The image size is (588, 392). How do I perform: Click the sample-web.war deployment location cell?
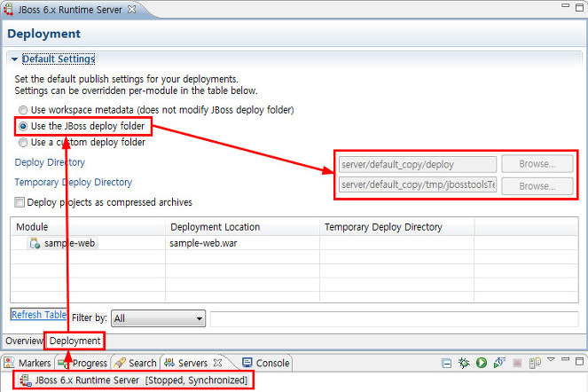coord(242,243)
